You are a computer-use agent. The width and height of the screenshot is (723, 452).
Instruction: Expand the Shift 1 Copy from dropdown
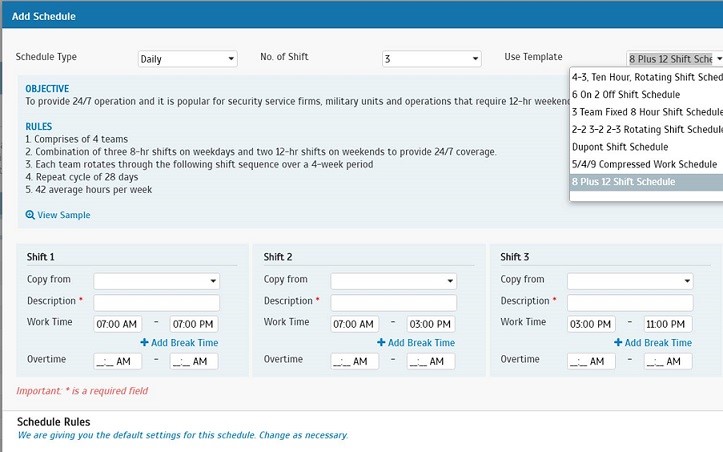(x=156, y=281)
